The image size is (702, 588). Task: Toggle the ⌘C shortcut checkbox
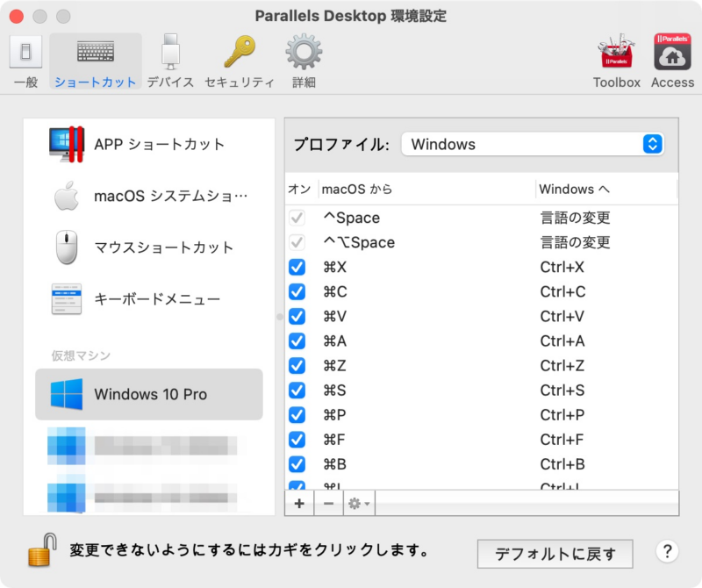point(297,292)
